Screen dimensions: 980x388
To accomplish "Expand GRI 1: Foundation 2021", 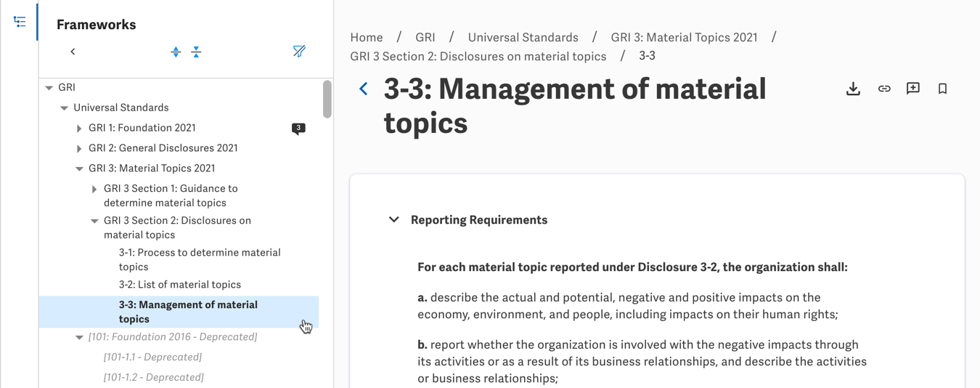I will click(x=79, y=129).
